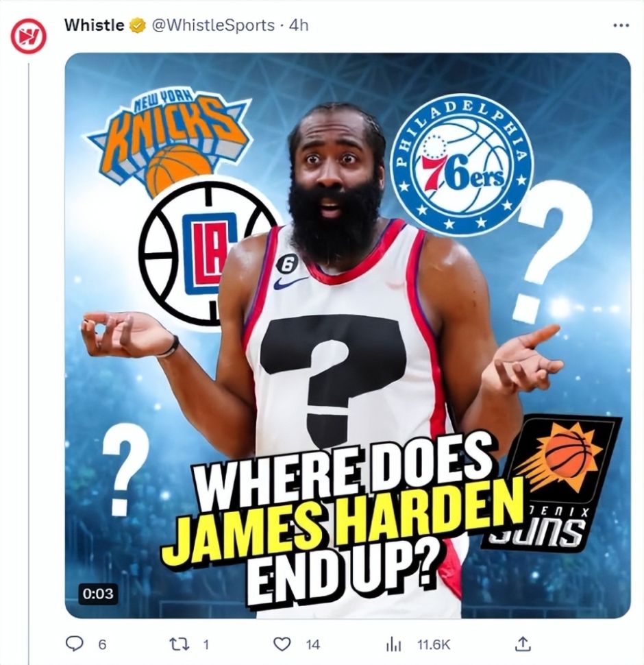Open the Whistle display name link

pos(95,25)
